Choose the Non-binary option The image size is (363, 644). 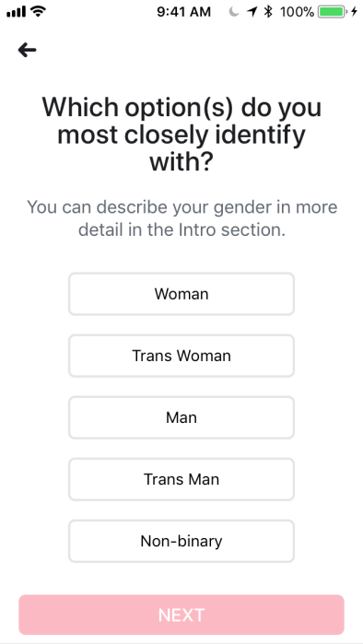(x=181, y=542)
